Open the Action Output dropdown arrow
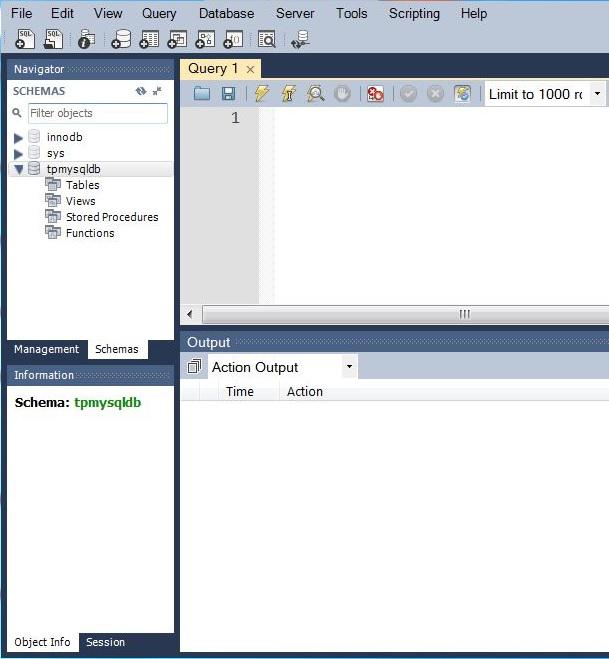Viewport: 609px width, 659px height. click(349, 366)
